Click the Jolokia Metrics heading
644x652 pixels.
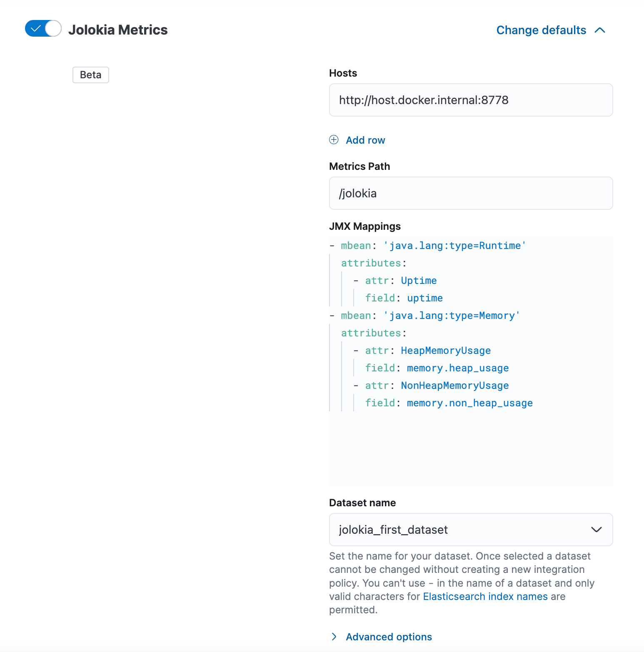[118, 30]
